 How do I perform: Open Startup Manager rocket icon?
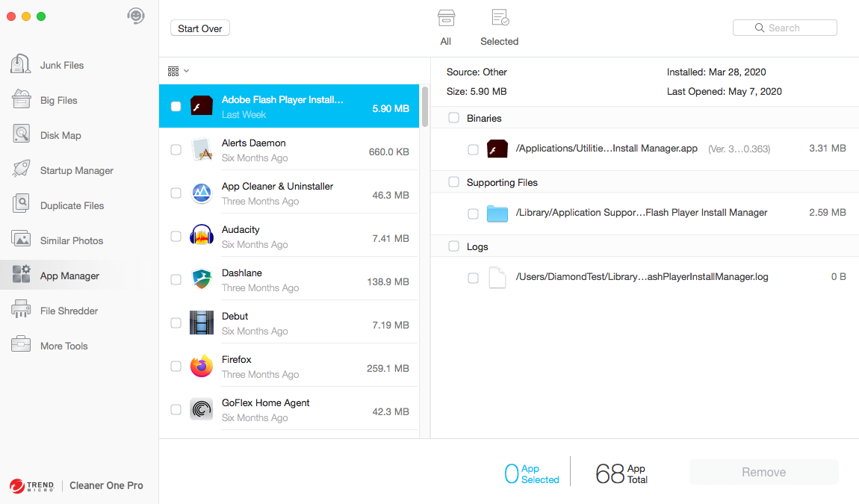click(x=21, y=170)
